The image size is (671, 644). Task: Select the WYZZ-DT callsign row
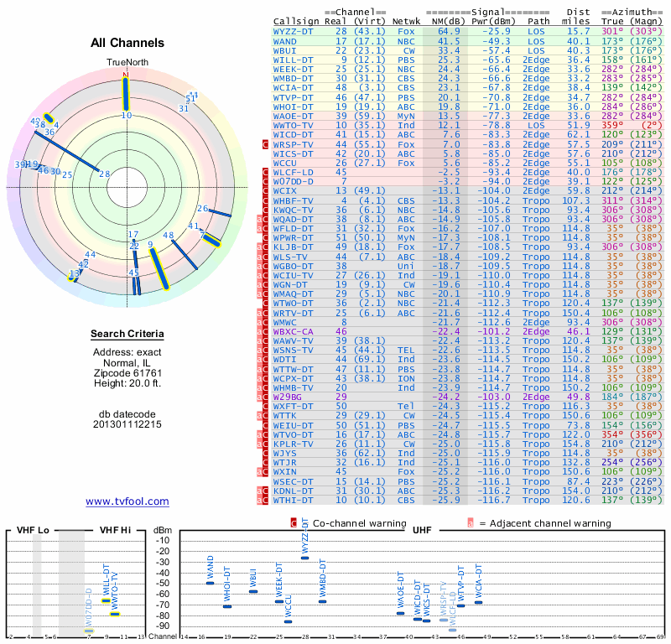point(468,32)
